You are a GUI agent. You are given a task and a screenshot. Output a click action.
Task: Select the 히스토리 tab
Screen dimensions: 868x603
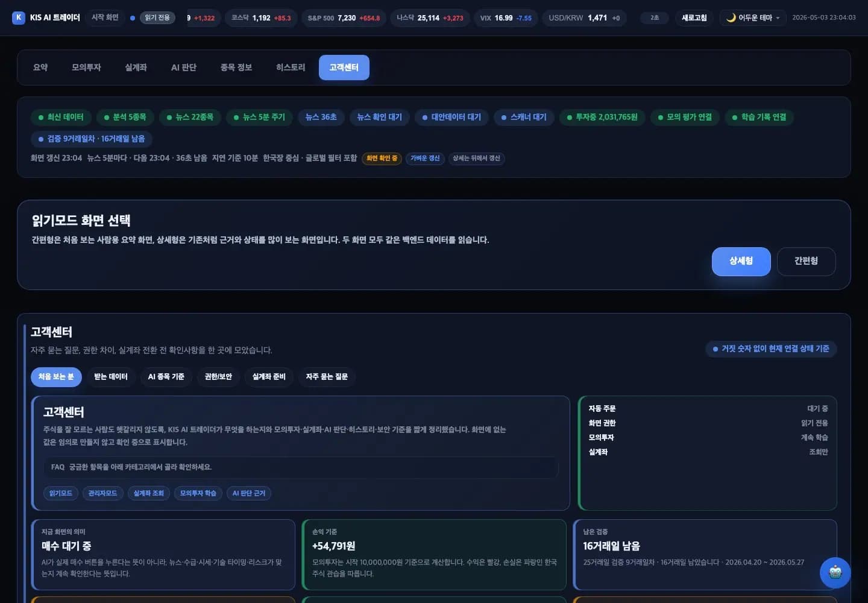tap(291, 68)
